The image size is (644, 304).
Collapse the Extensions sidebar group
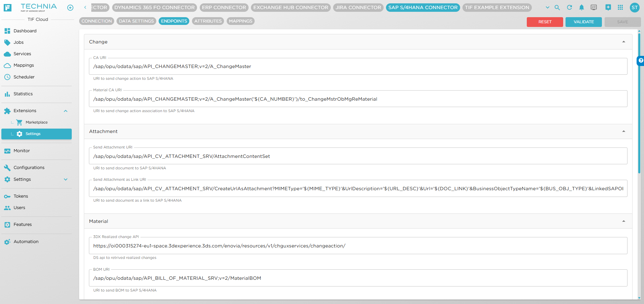click(x=66, y=111)
